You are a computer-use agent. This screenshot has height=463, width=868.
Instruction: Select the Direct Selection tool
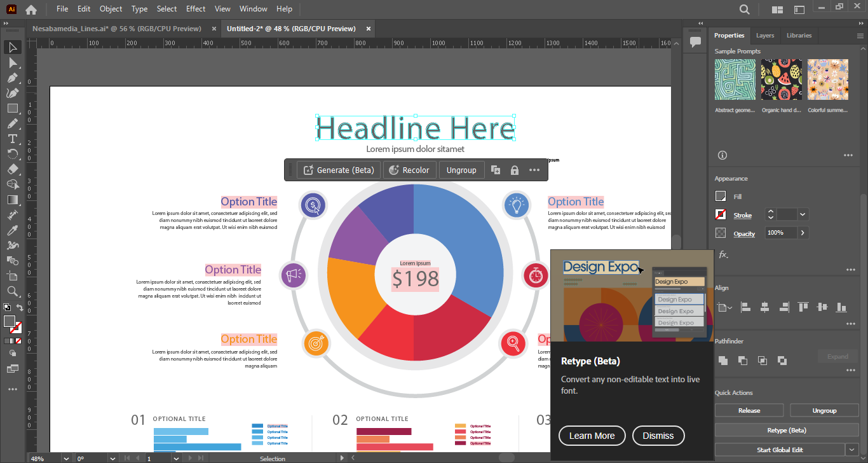12,62
